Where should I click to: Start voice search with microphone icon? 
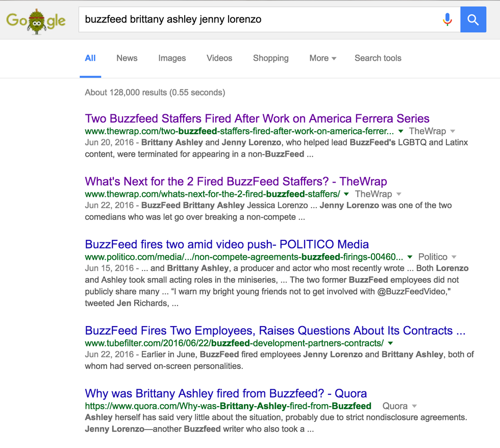[447, 20]
